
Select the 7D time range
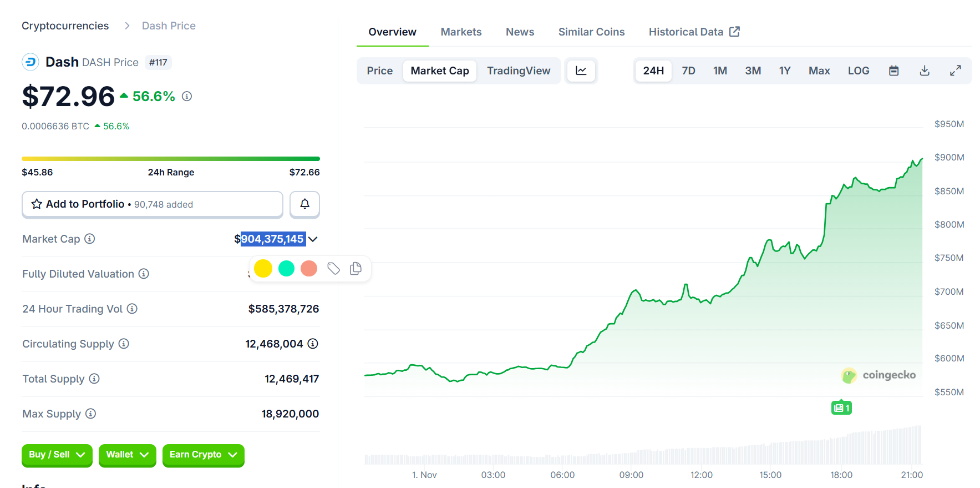tap(688, 71)
